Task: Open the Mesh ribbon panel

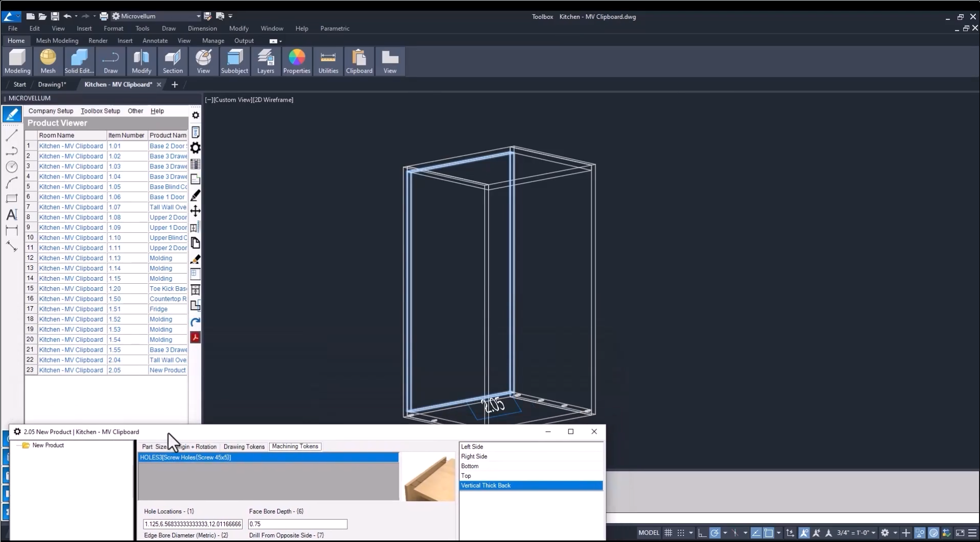Action: click(48, 62)
